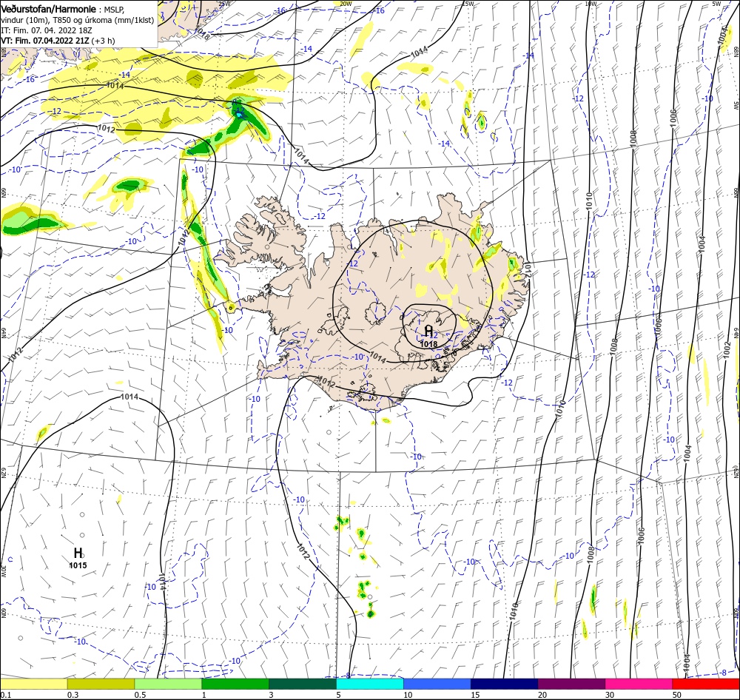740x700 pixels.
Task: Click the '25W' longitude label
Action: (225, 3)
